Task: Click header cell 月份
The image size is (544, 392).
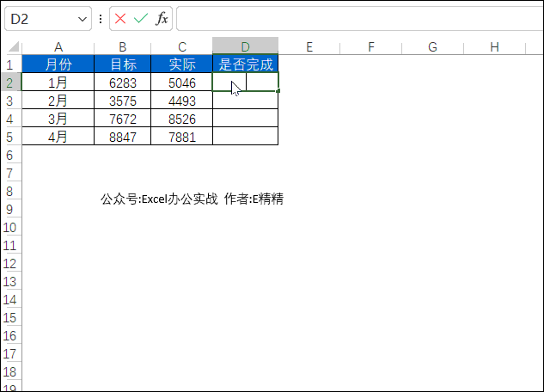Action: pos(58,64)
